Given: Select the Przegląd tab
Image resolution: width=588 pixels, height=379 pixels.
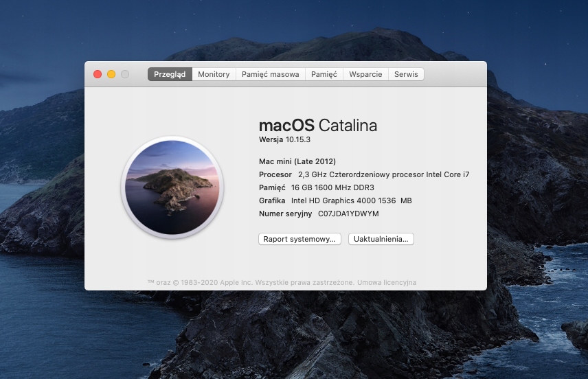Looking at the screenshot, I should [x=170, y=74].
